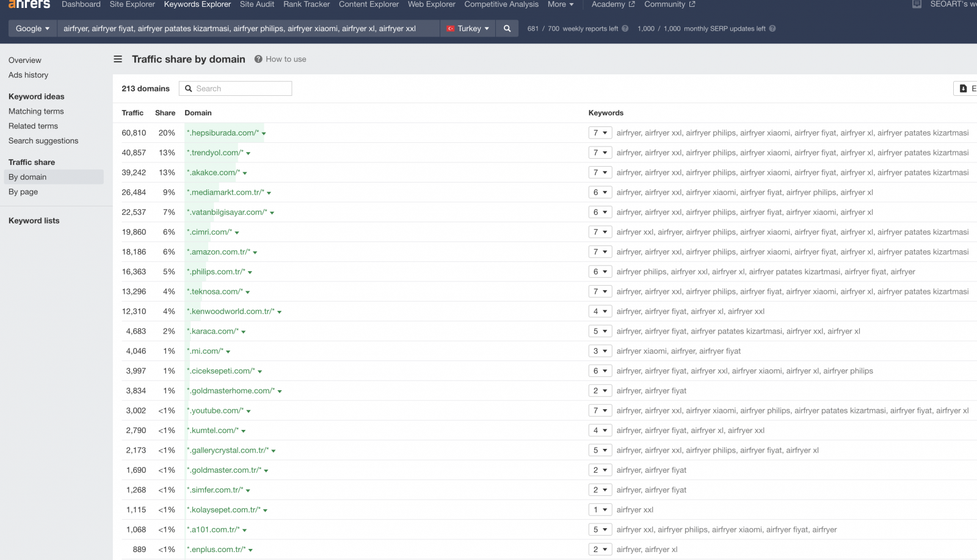Sort by the Share column header
The height and width of the screenshot is (560, 977).
pos(165,113)
